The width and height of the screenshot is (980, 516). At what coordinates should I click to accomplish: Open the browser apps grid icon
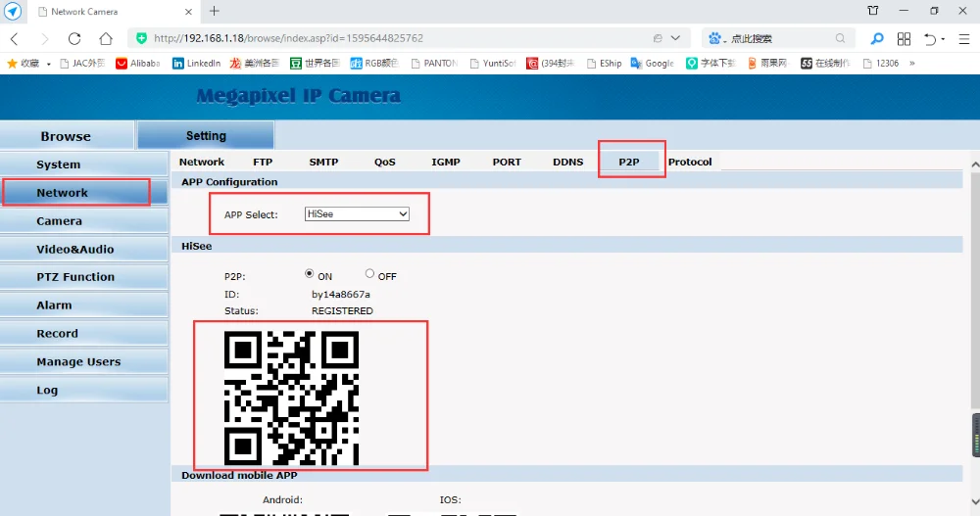[x=904, y=39]
